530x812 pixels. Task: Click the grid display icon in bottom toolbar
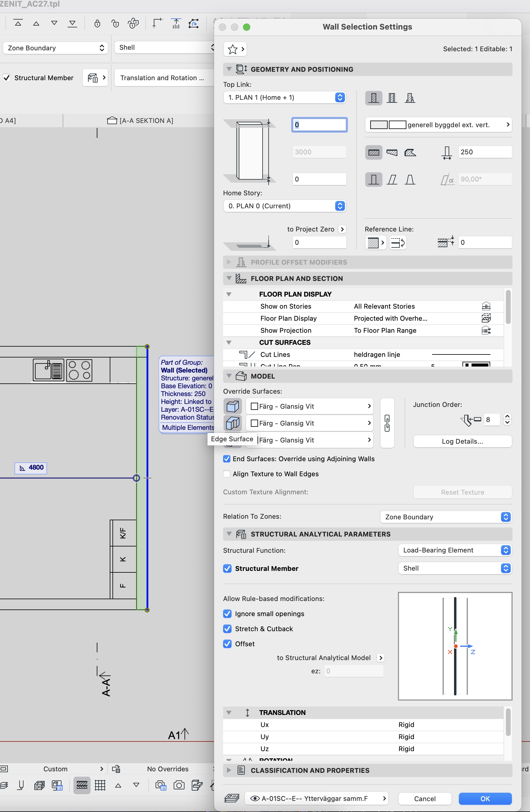coord(100,785)
